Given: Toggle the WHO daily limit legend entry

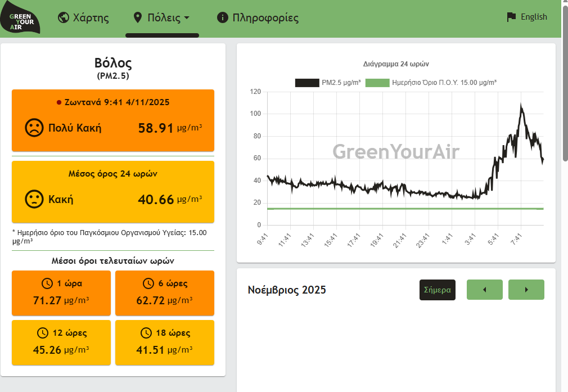Looking at the screenshot, I should pyautogui.click(x=431, y=83).
